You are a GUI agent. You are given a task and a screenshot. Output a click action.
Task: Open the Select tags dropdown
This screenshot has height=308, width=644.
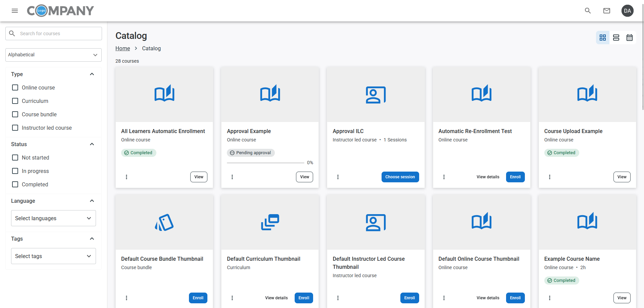coord(53,256)
